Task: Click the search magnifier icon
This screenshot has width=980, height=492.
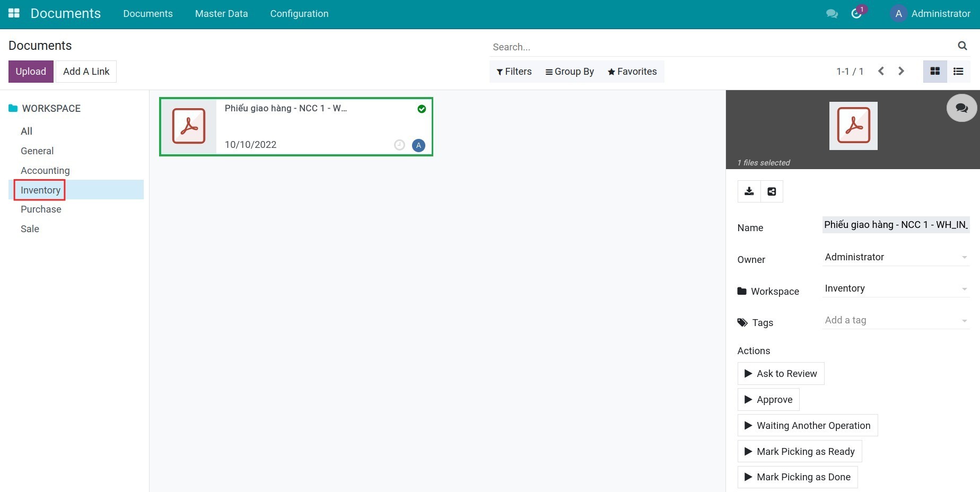Action: pos(962,46)
